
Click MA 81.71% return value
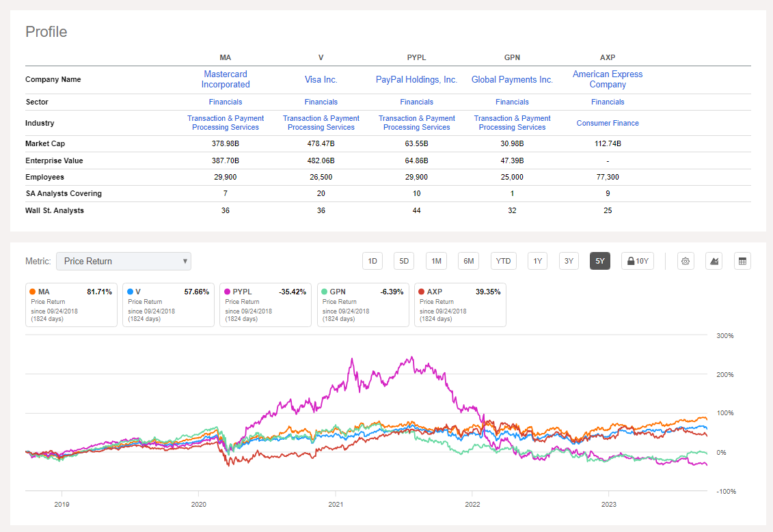tap(100, 292)
